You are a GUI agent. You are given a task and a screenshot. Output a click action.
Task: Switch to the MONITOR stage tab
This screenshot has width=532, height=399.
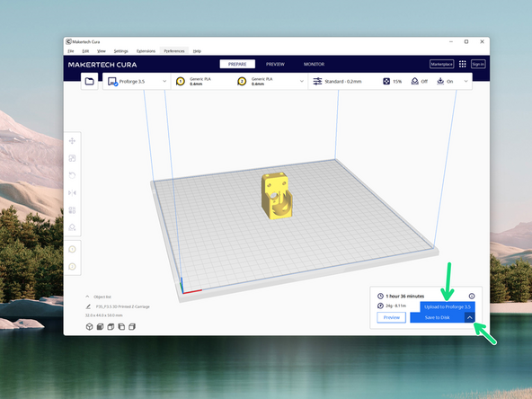coord(314,64)
